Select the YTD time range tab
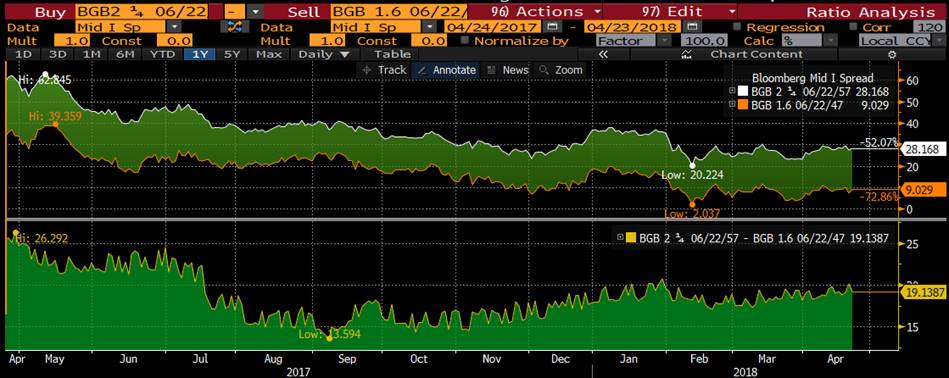 point(163,54)
